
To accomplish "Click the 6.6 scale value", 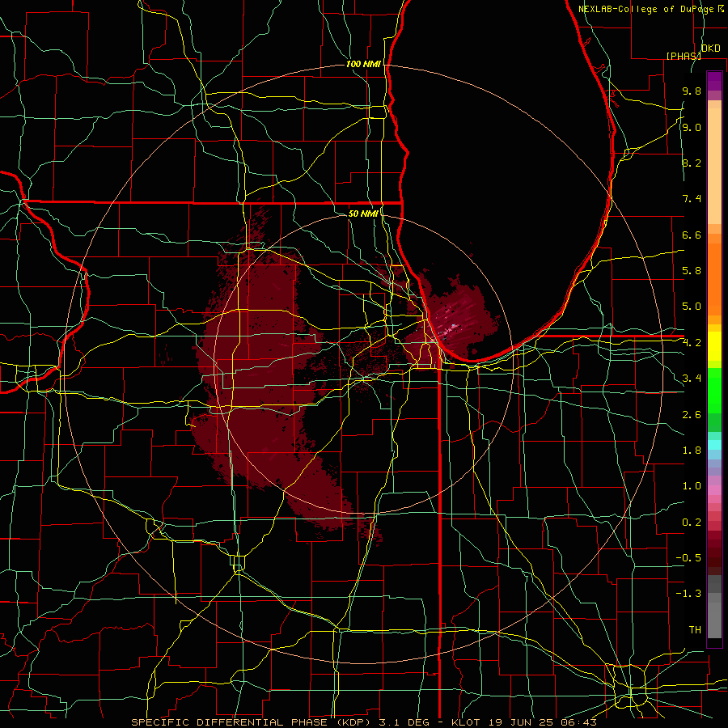I will [692, 235].
